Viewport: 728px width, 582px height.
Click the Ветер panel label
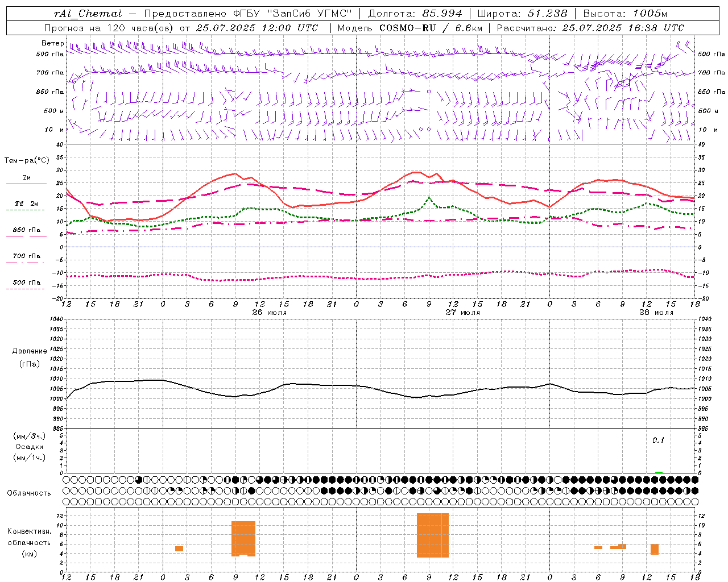click(52, 43)
